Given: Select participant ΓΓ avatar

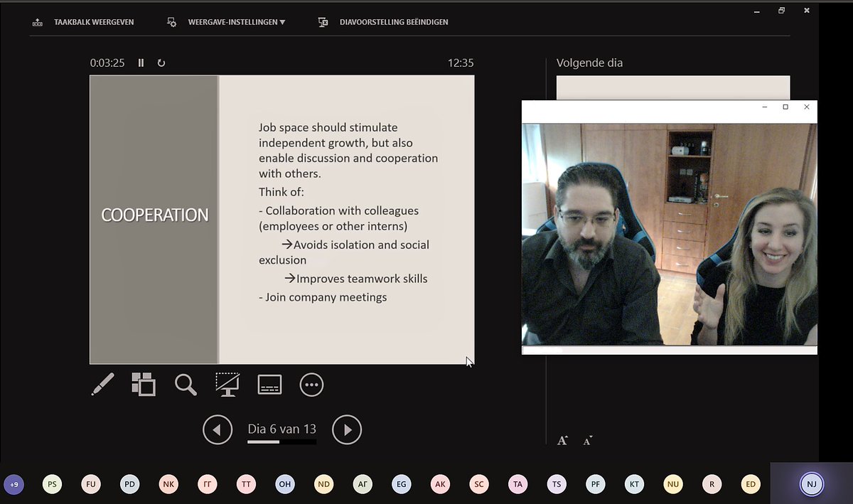Looking at the screenshot, I should click(x=208, y=485).
